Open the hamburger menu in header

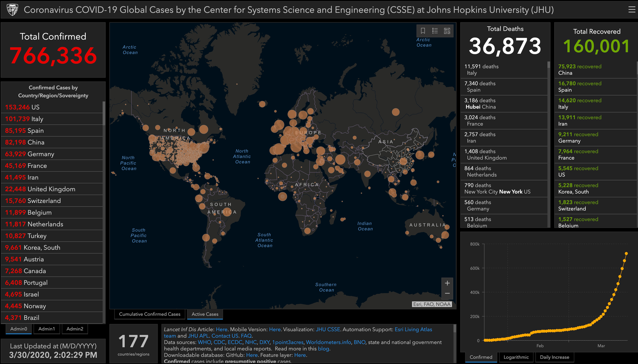pyautogui.click(x=632, y=10)
